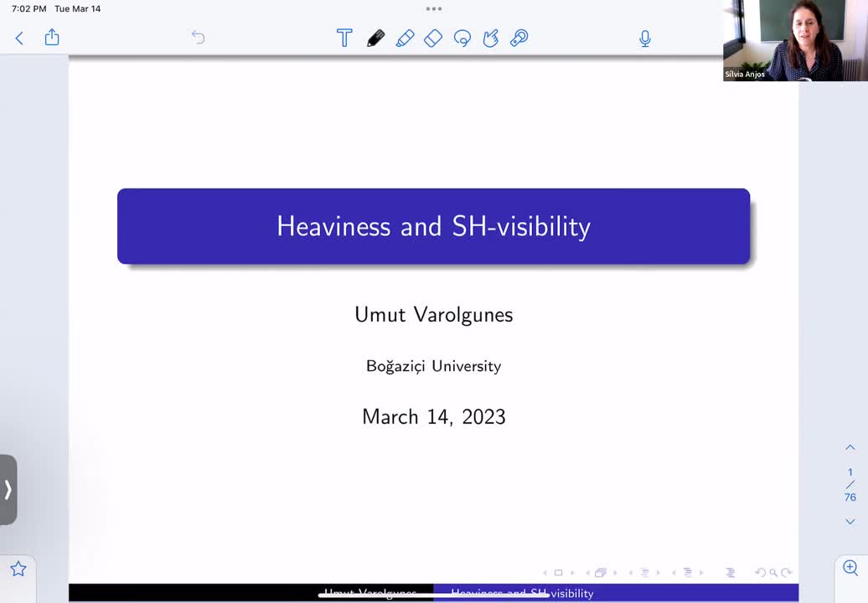Image resolution: width=868 pixels, height=603 pixels.
Task: Click Sílvia Anjos's video thumbnail
Action: [794, 39]
